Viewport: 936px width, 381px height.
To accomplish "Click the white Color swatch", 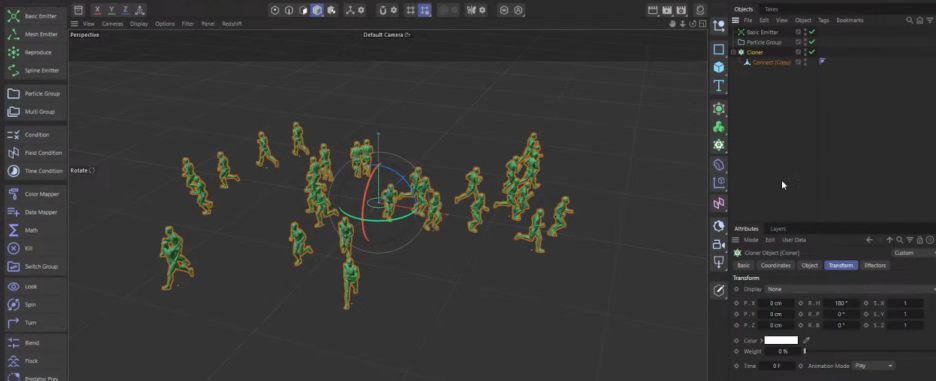I will point(781,340).
